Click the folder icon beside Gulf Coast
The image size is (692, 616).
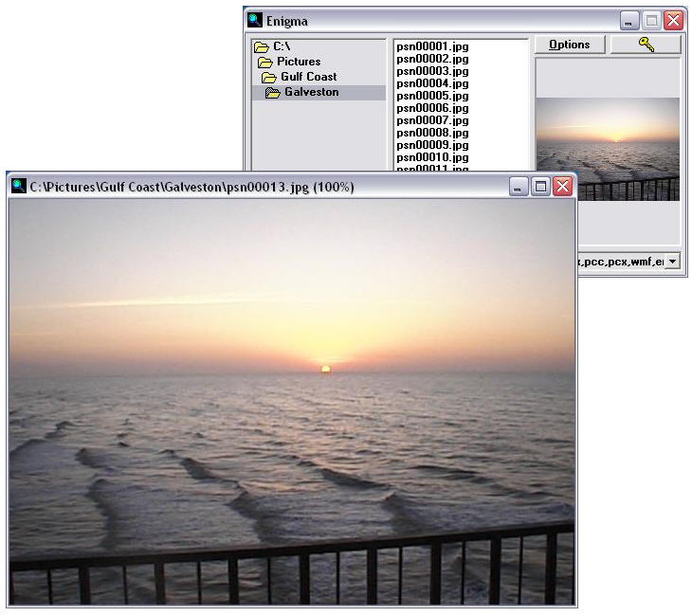pyautogui.click(x=269, y=78)
